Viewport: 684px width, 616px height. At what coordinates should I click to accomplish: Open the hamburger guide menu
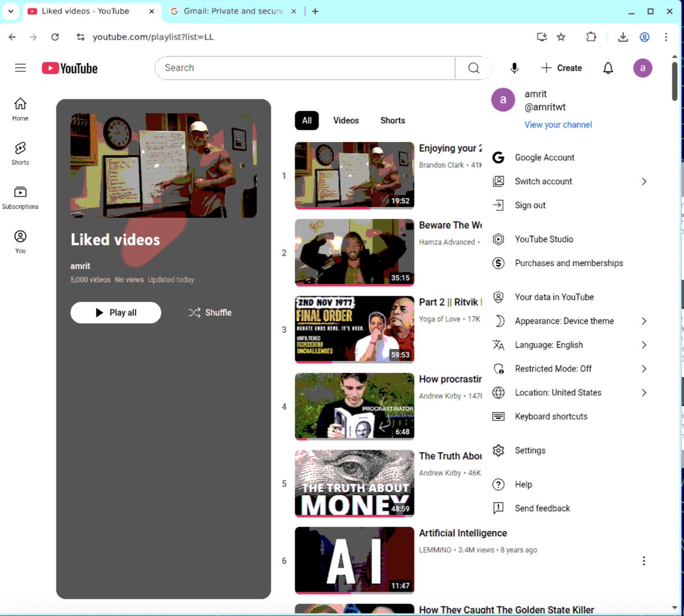point(21,68)
